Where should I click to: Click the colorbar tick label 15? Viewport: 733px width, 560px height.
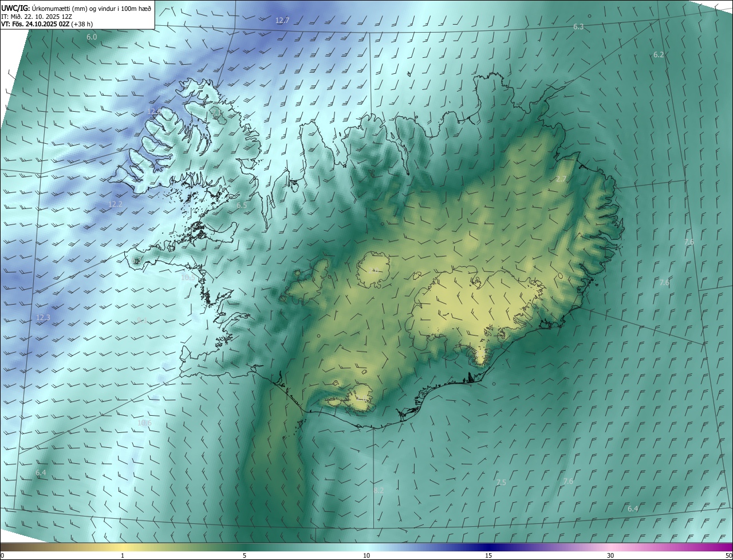click(x=488, y=555)
